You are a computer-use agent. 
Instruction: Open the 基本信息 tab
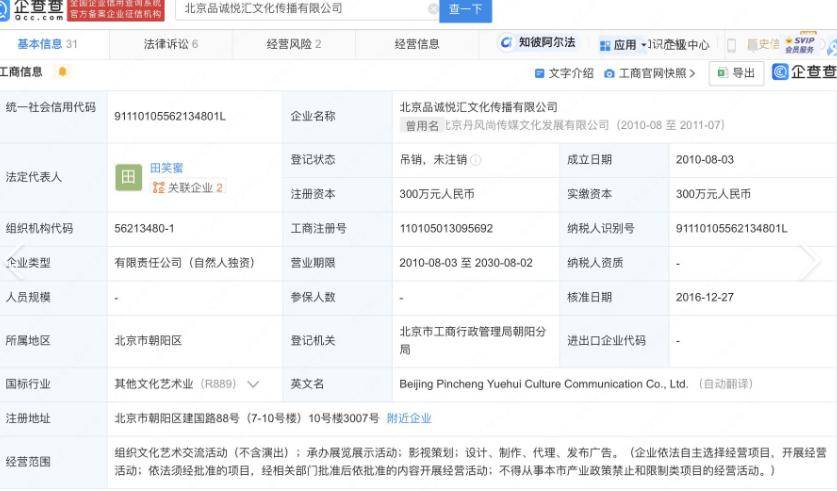pos(47,44)
